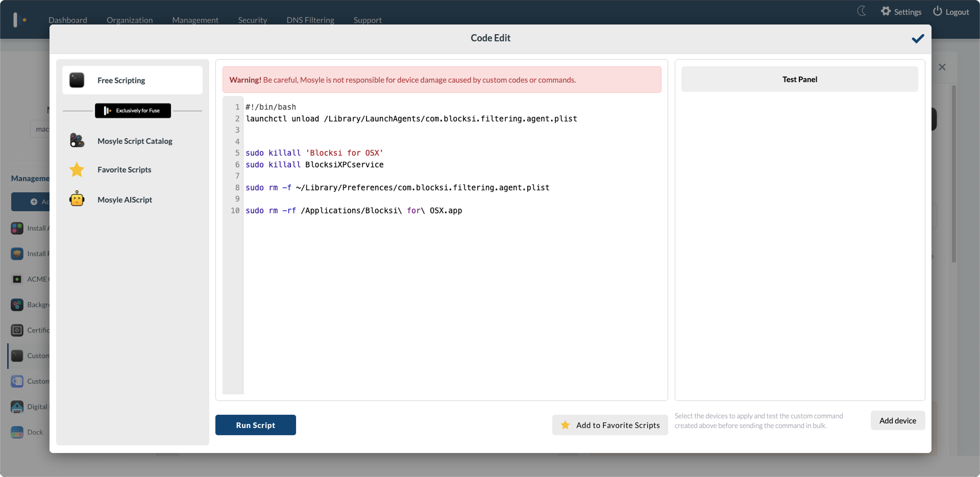Click the Custom Commands terminal icon in background sidebar
The height and width of the screenshot is (477, 980).
point(17,356)
